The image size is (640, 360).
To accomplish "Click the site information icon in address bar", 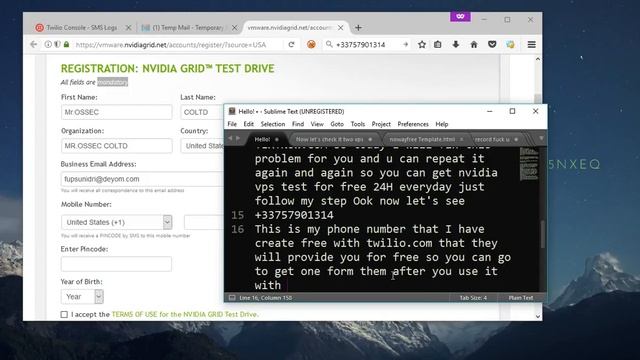I will click(48, 44).
